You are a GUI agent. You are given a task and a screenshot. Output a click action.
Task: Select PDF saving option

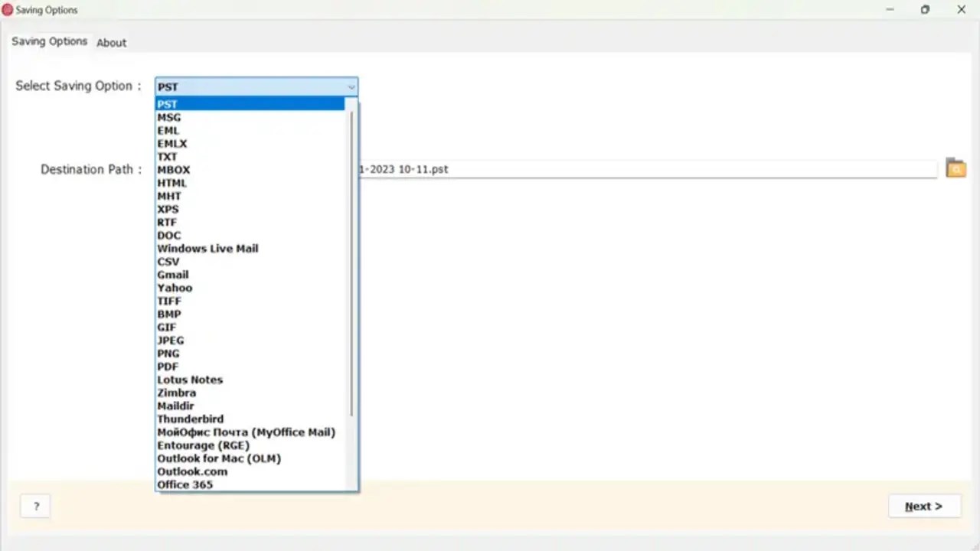[250, 366]
